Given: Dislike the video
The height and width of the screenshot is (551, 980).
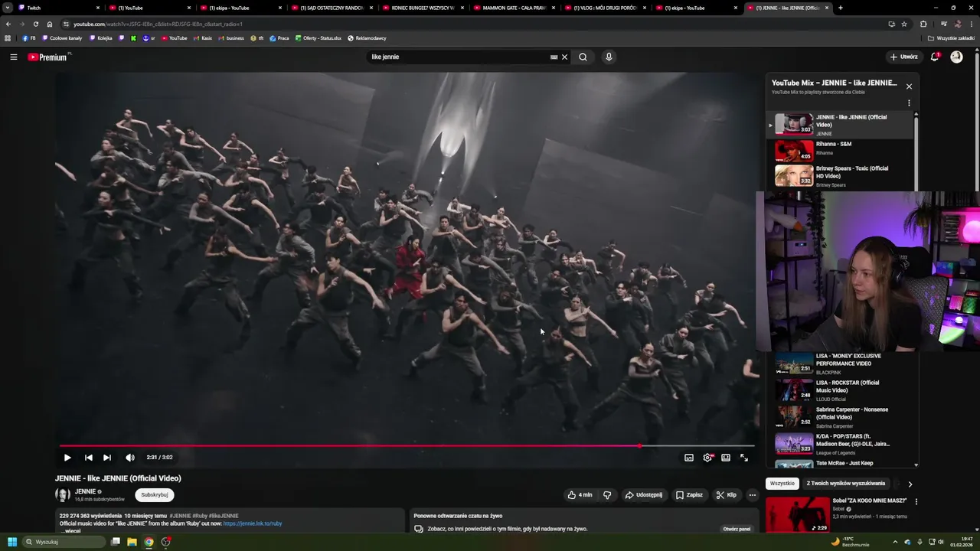Looking at the screenshot, I should point(607,495).
